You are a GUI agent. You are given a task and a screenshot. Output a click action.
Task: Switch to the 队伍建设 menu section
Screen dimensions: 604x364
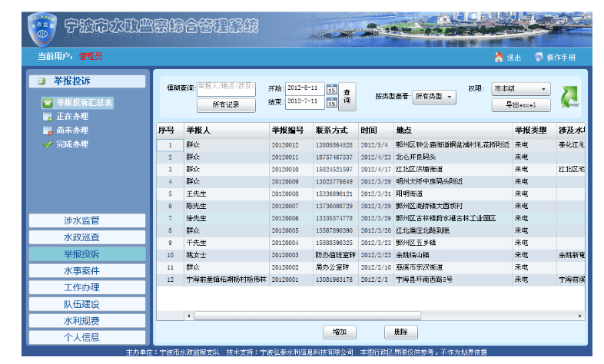(81, 304)
